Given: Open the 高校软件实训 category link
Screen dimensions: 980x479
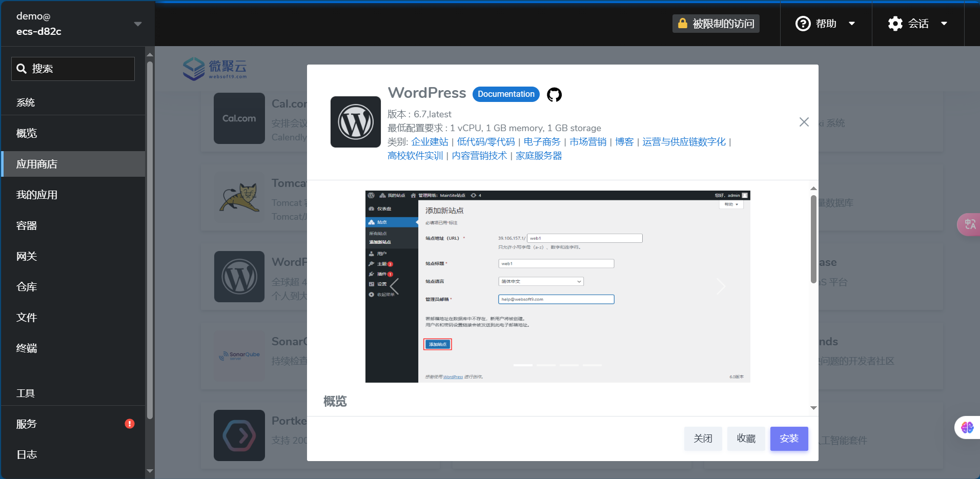Looking at the screenshot, I should 415,156.
